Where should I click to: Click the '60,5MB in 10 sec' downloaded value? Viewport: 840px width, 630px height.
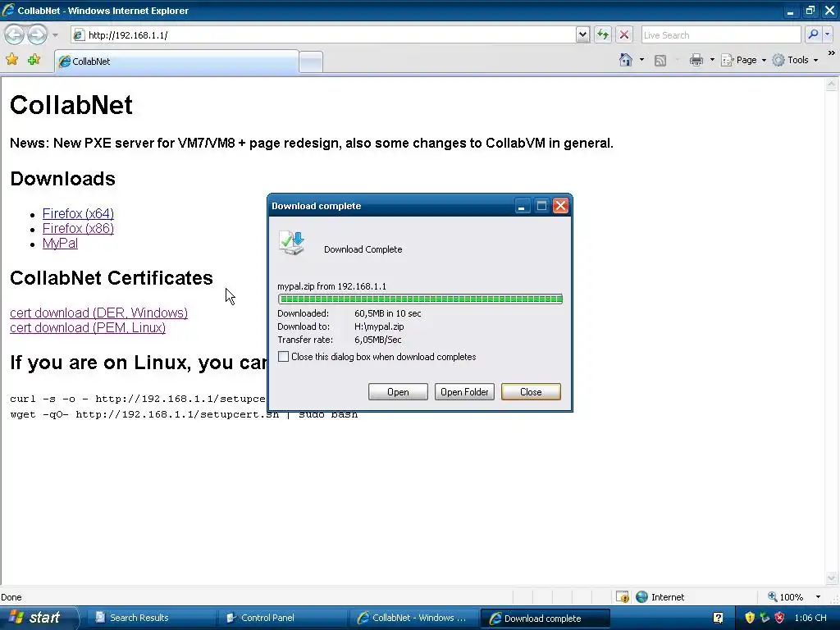point(388,313)
